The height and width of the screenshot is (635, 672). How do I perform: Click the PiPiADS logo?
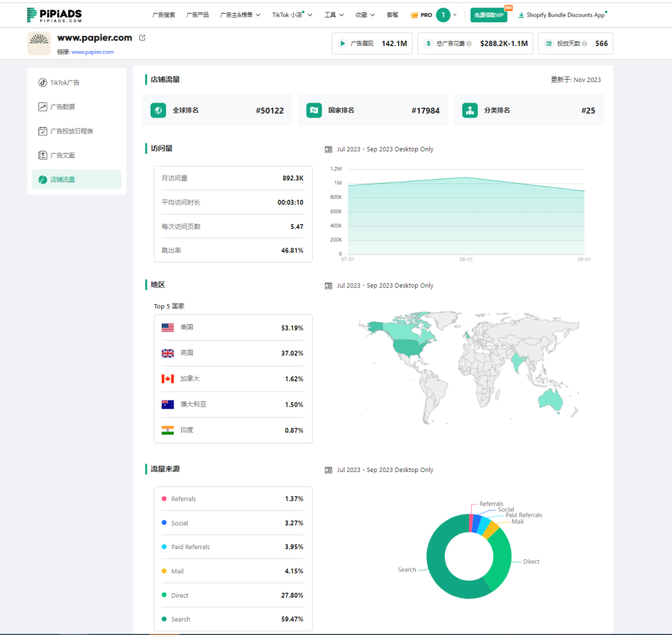pos(54,15)
